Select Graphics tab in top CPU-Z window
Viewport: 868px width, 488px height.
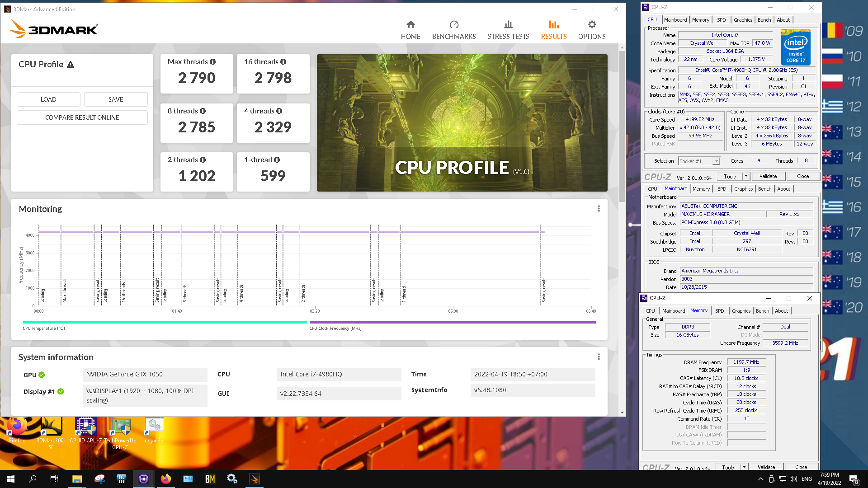pos(743,20)
